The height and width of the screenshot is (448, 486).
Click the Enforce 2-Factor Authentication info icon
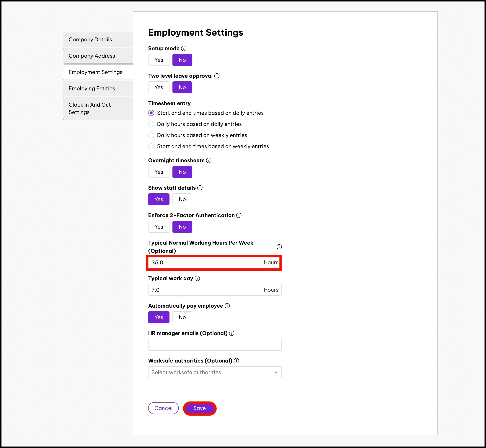[x=239, y=215]
